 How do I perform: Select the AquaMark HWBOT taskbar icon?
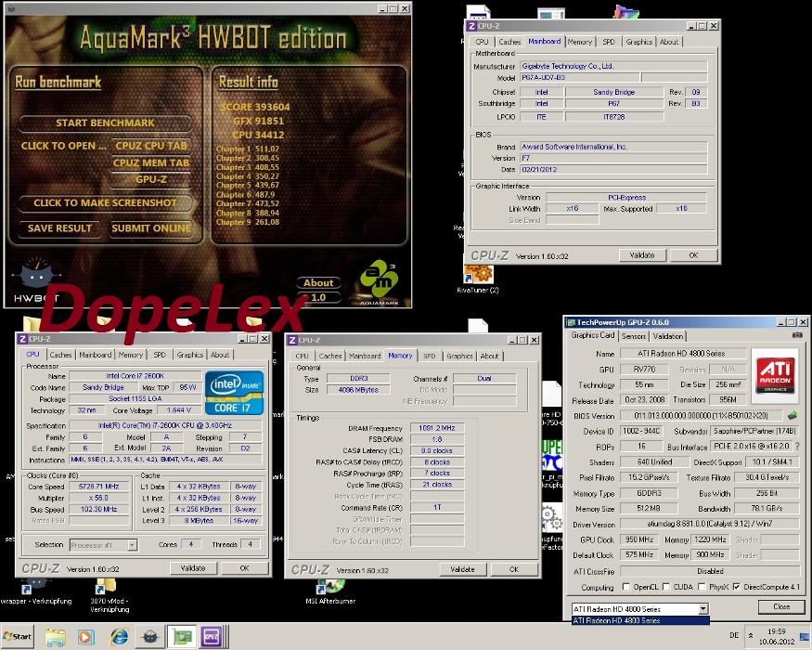pyautogui.click(x=149, y=636)
